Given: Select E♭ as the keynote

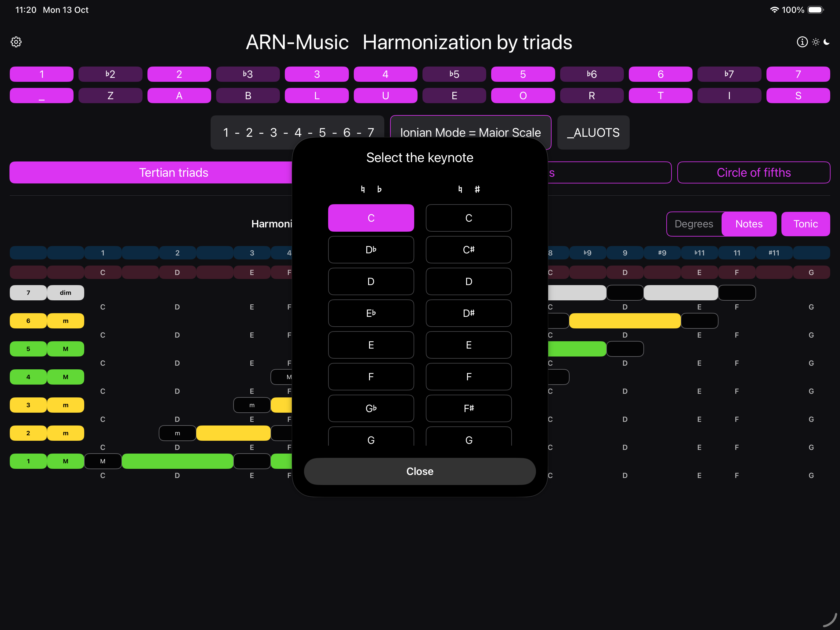Looking at the screenshot, I should 371,313.
